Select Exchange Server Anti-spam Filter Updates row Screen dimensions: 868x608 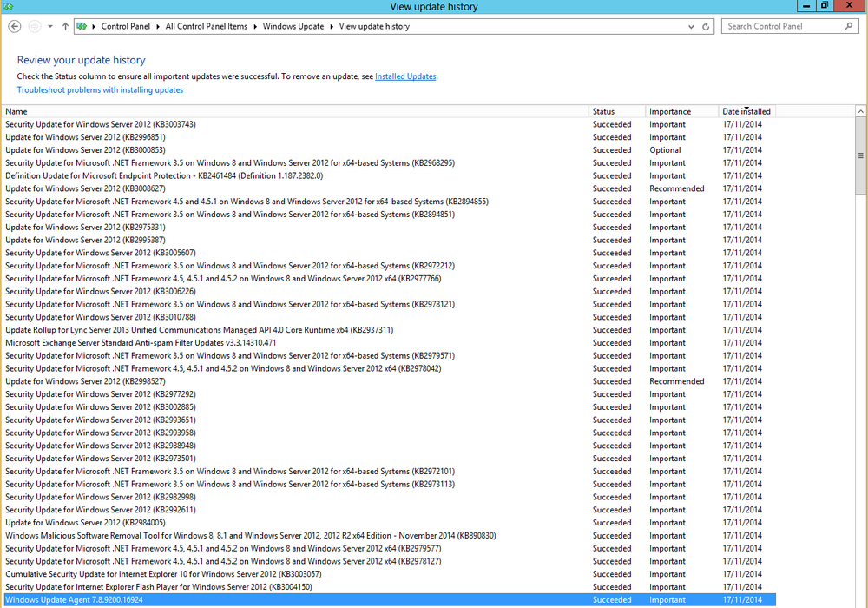390,343
